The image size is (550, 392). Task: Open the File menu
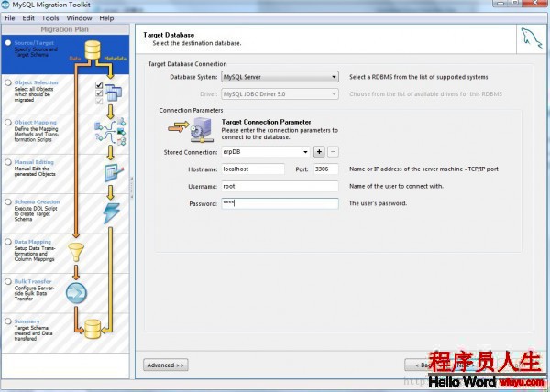pos(10,18)
